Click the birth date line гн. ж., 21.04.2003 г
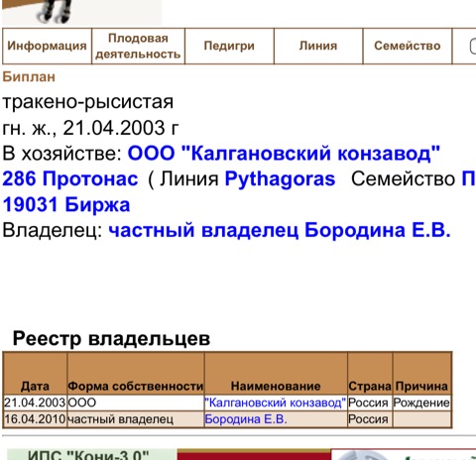 (90, 128)
